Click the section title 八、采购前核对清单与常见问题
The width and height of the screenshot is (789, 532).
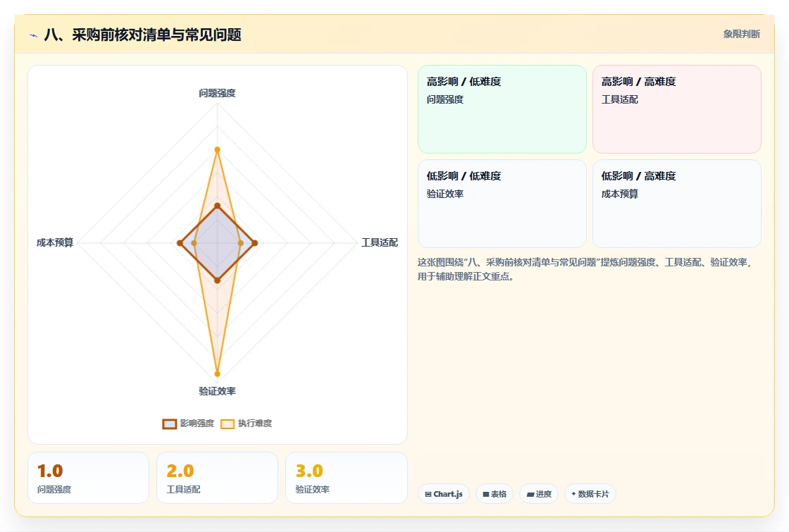point(143,35)
